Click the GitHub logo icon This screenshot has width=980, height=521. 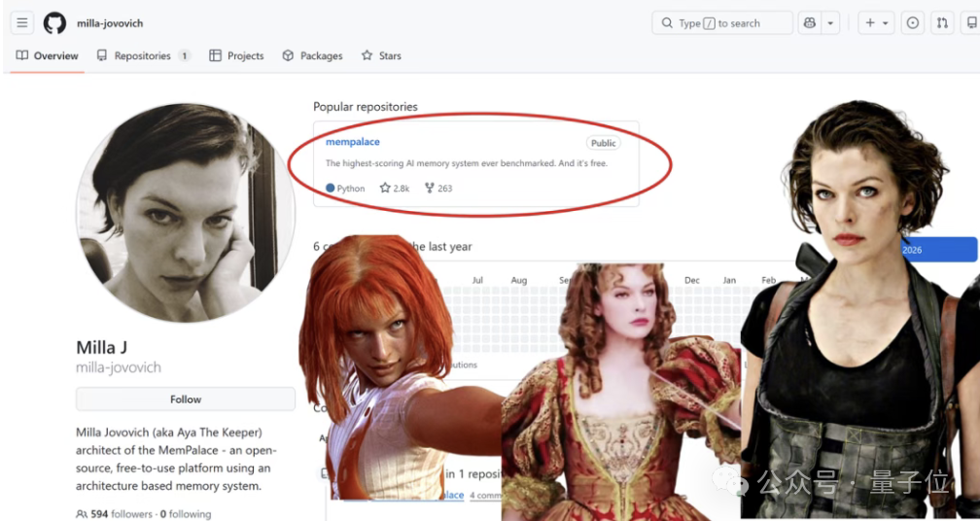coord(54,23)
